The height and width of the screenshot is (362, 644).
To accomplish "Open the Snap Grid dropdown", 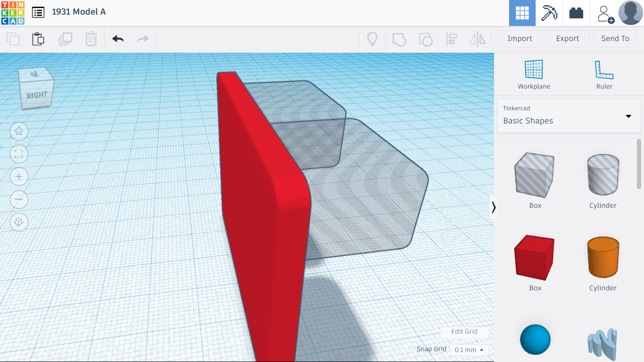I will [469, 350].
